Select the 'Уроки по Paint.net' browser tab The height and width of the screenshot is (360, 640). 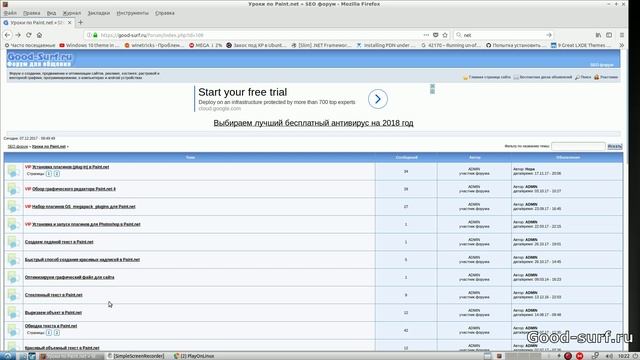click(37, 22)
